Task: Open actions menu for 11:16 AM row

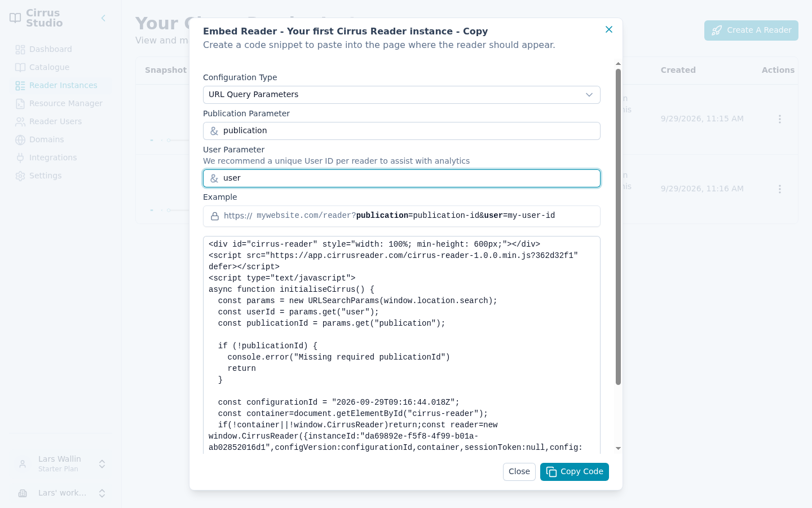Action: (x=780, y=189)
